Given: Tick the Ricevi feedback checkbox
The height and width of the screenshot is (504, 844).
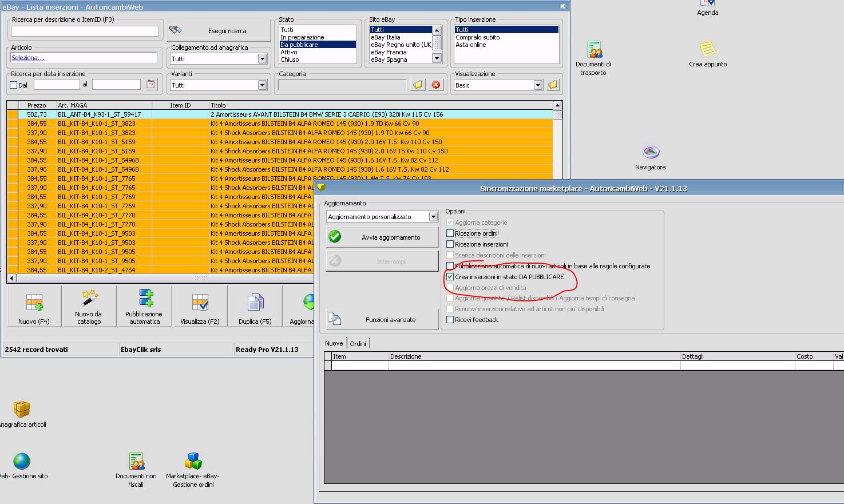Looking at the screenshot, I should tap(450, 320).
